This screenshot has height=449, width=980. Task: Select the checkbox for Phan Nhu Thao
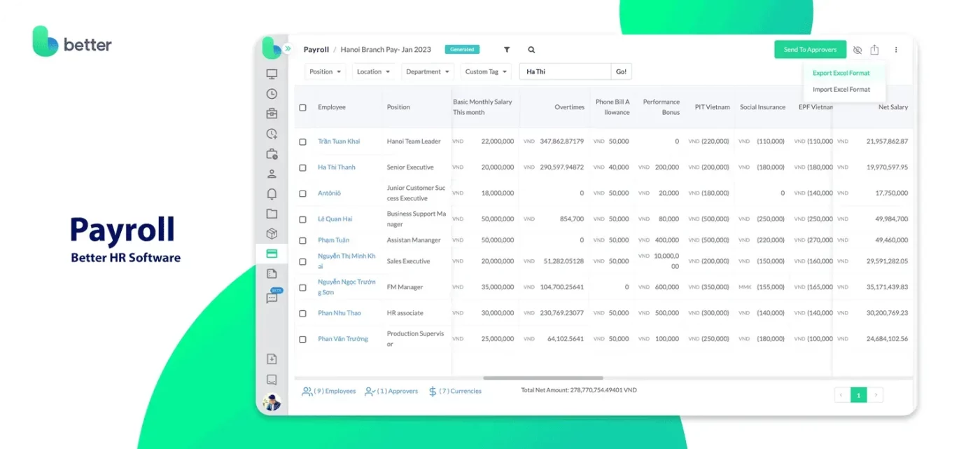click(302, 314)
